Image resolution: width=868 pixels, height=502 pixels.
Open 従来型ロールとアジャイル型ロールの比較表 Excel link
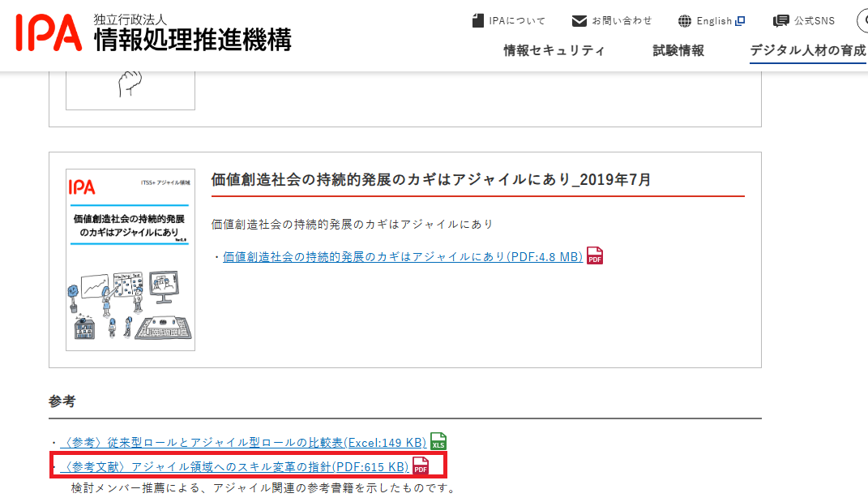pyautogui.click(x=243, y=443)
